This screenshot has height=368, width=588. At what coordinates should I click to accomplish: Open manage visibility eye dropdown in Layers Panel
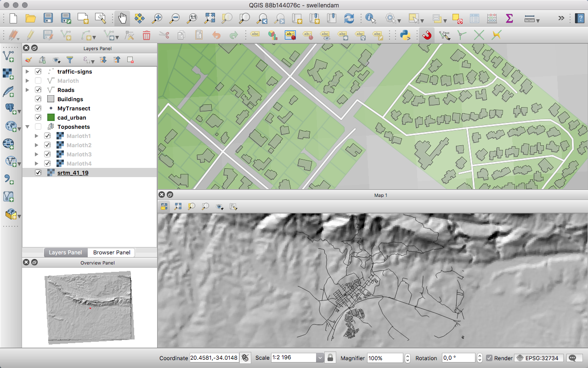(57, 60)
